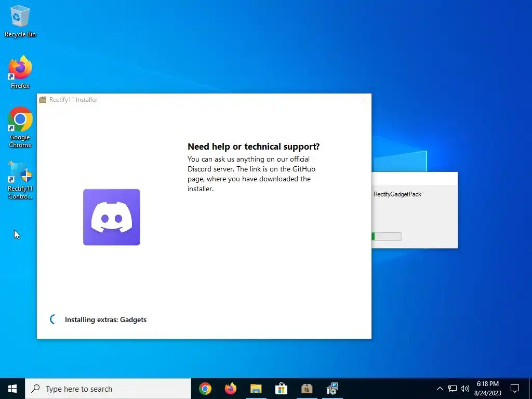Select the Google Chrome desktop shortcut

(20, 127)
